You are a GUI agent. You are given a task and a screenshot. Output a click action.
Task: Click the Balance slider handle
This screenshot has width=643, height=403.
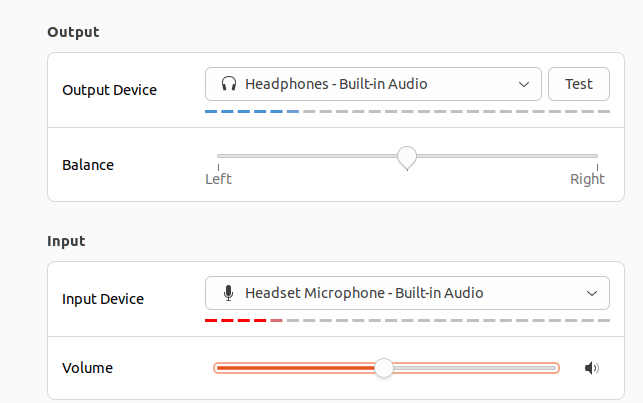coord(406,157)
